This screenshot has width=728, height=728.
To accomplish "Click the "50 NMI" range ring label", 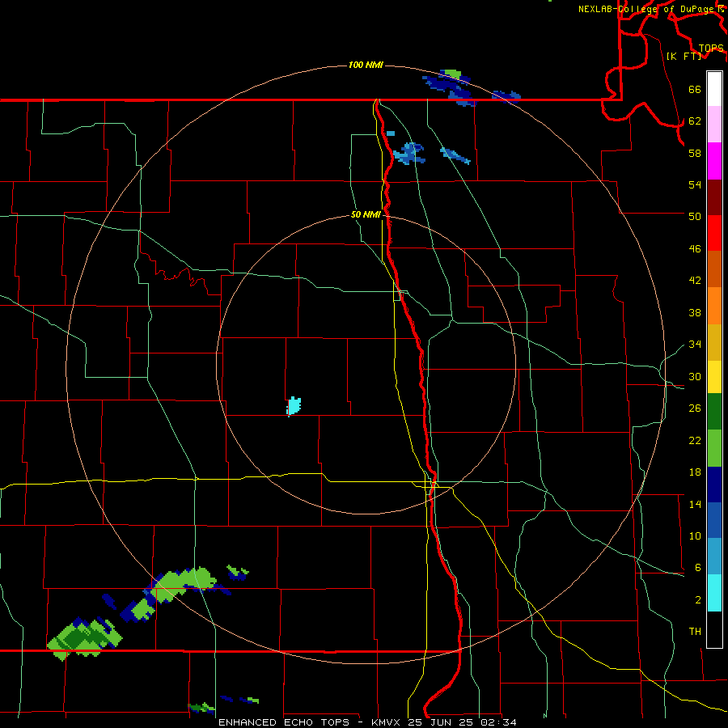I will point(366,214).
